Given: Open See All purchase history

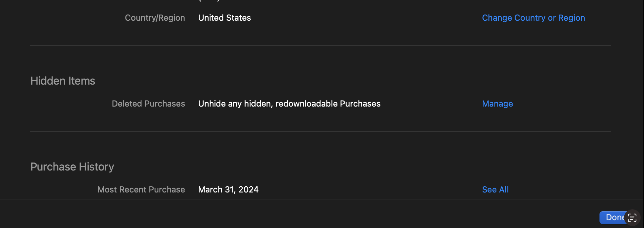Looking at the screenshot, I should click(x=495, y=190).
